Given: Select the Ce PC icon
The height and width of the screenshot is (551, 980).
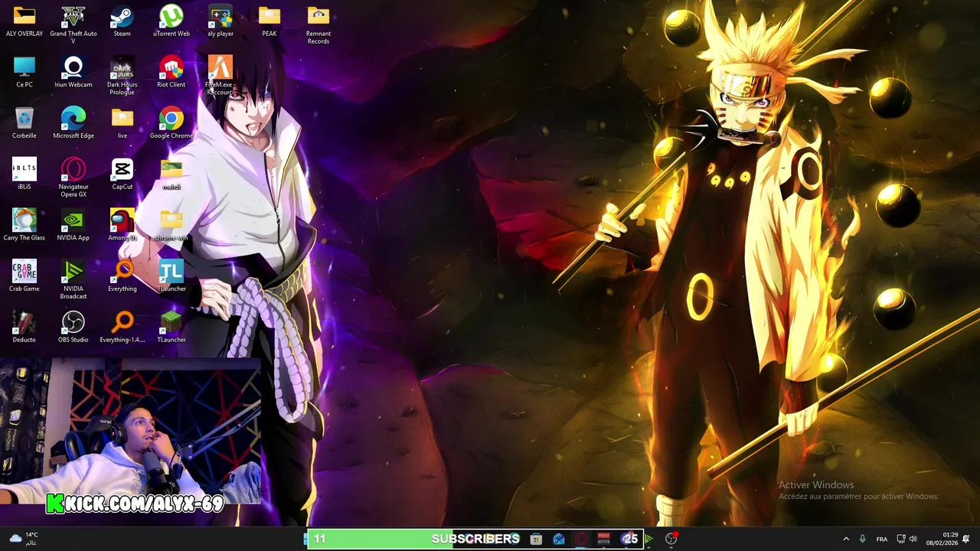Looking at the screenshot, I should pos(24,73).
